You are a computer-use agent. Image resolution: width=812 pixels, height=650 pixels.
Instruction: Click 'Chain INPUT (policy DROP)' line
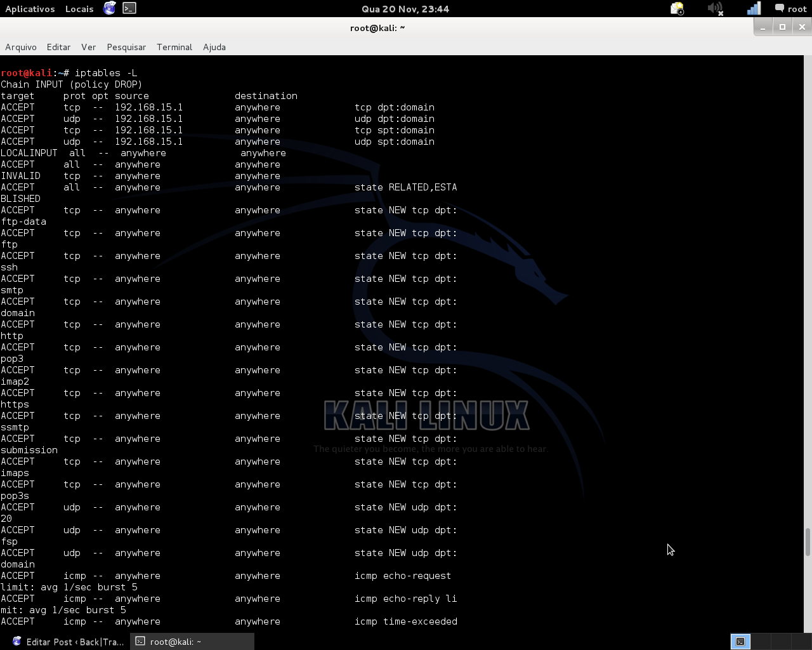coord(72,84)
